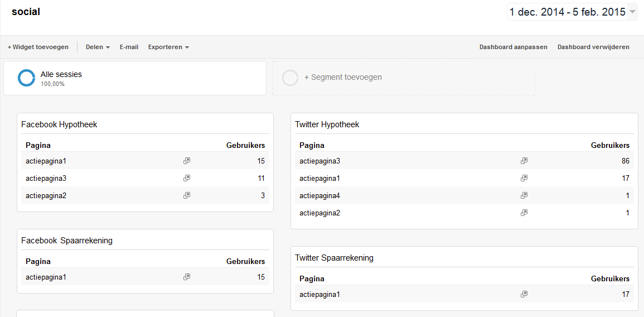The image size is (644, 317).
Task: Open external link icon in Twitter Spaarrekening widget
Action: point(524,294)
